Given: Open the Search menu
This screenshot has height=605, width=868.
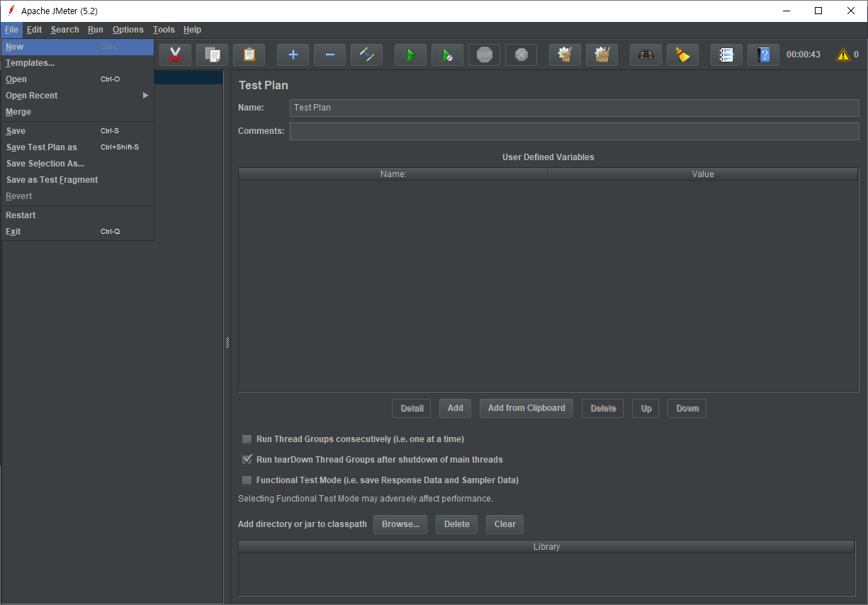Looking at the screenshot, I should pos(64,30).
